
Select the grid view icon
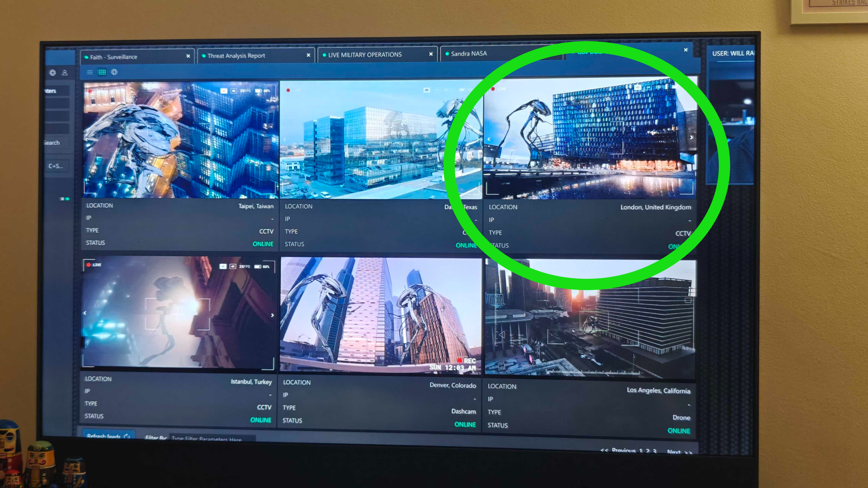click(102, 72)
